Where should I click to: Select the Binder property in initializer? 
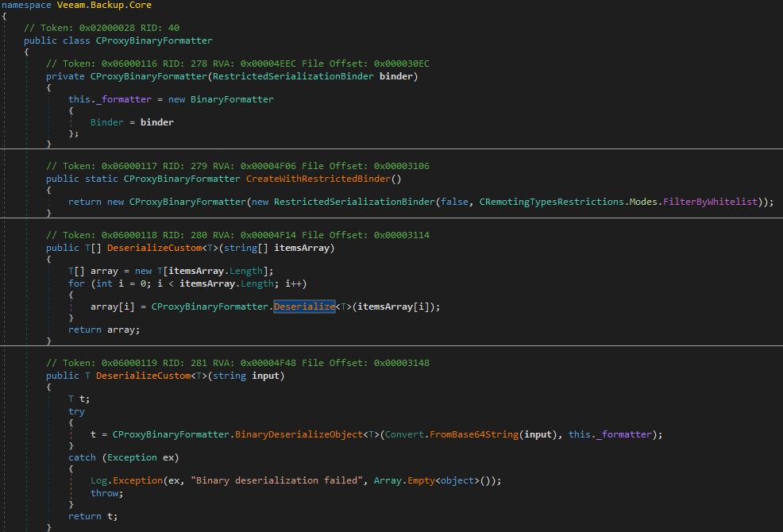tap(107, 122)
